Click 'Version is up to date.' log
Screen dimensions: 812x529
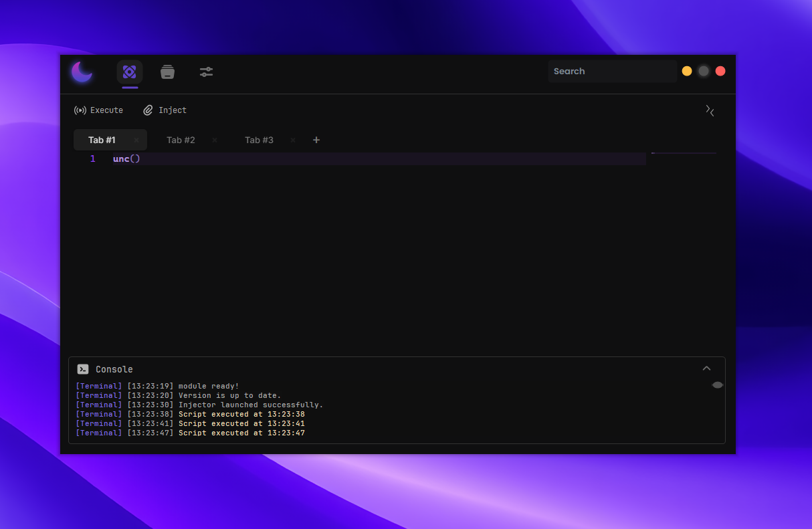pyautogui.click(x=230, y=395)
